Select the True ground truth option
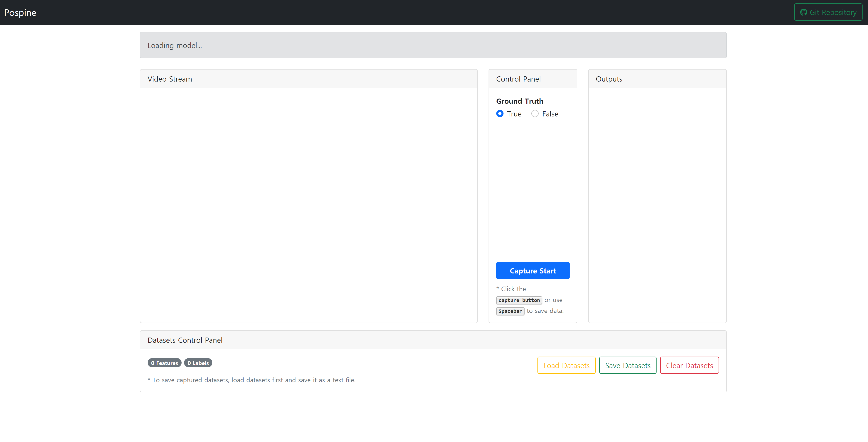The image size is (868, 442). coord(500,114)
